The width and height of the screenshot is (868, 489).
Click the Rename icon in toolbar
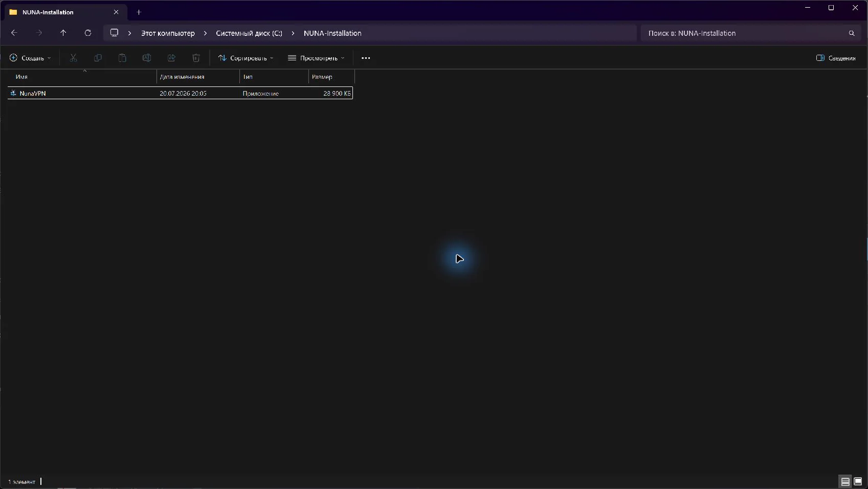147,58
